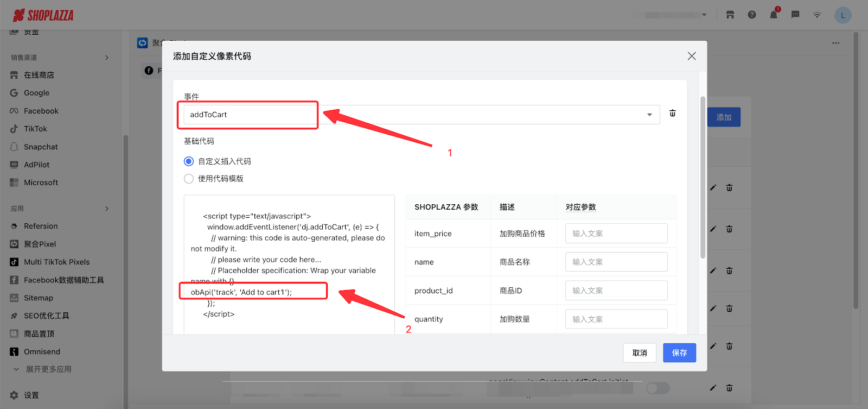Select the 使用代码模版 radio option
Image resolution: width=868 pixels, height=409 pixels.
click(189, 179)
